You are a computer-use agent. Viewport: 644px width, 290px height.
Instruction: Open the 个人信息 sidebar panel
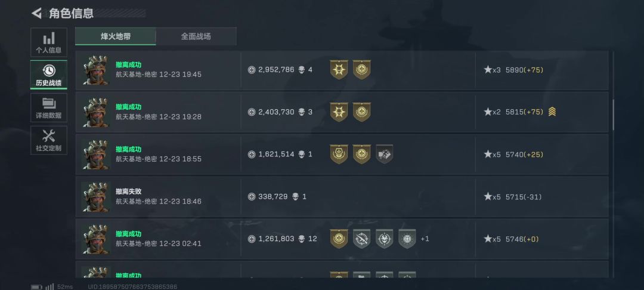coord(48,42)
